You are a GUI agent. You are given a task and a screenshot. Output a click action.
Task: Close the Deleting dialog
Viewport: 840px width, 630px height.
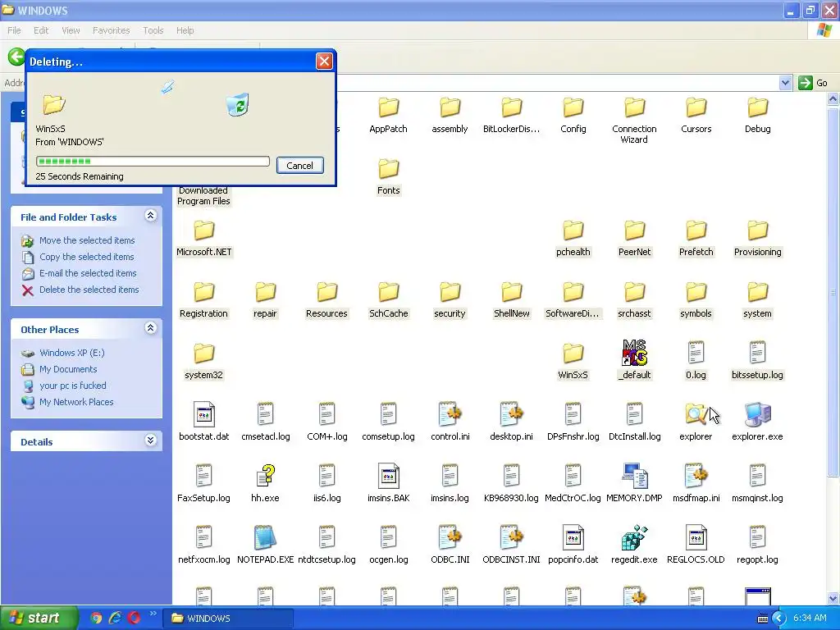coord(324,61)
